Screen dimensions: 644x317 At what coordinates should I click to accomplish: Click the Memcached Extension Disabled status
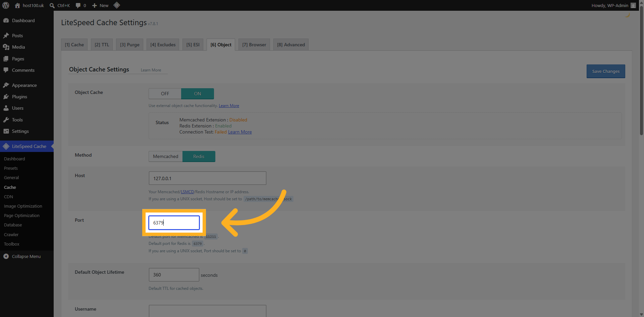[238, 120]
